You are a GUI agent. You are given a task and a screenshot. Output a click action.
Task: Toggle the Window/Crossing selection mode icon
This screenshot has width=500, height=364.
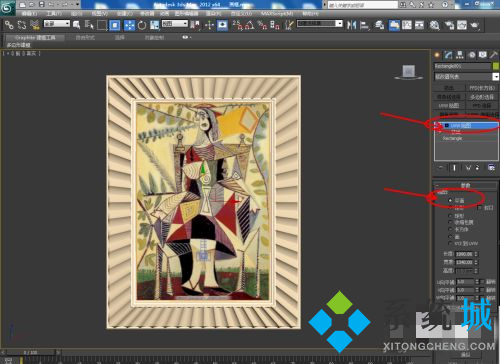pos(115,25)
